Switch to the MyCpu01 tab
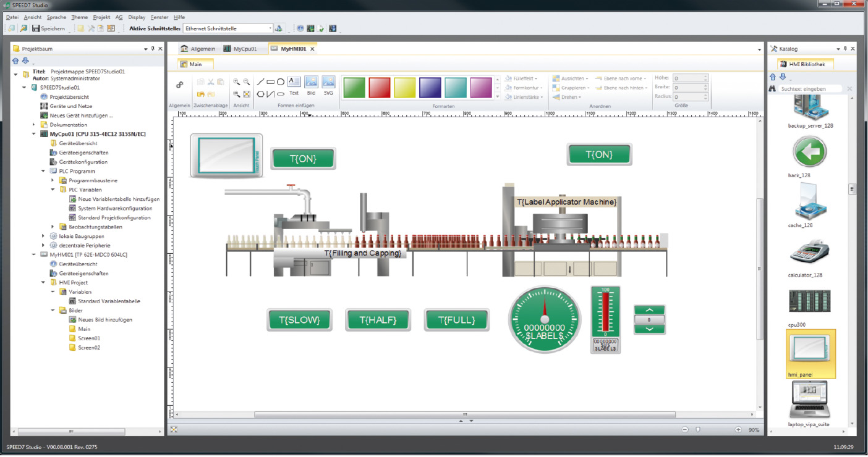 point(240,48)
